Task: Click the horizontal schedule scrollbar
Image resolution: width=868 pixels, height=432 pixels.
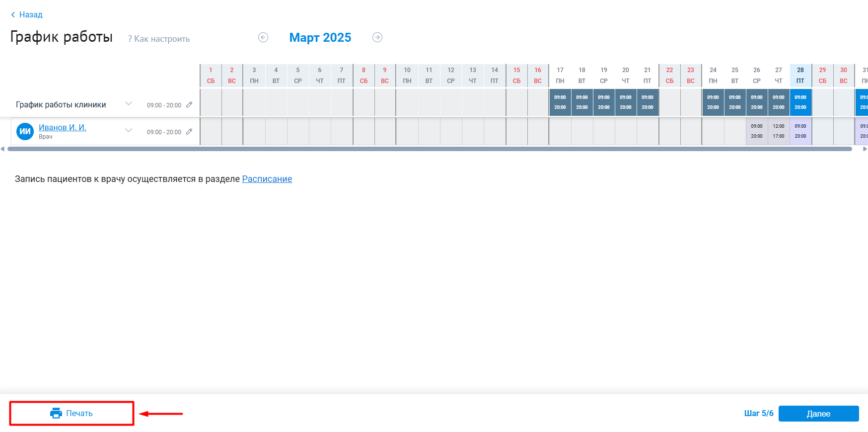Action: tap(430, 149)
